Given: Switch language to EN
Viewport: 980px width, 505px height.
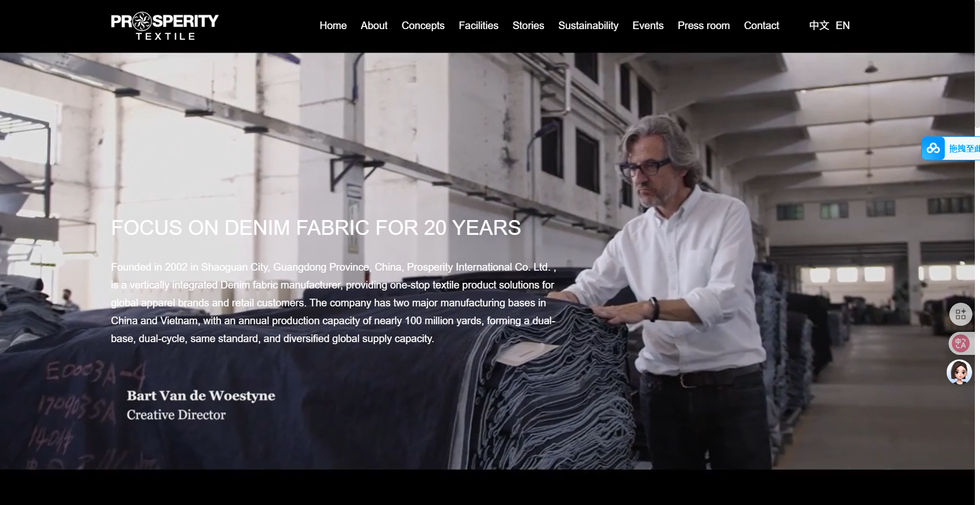Looking at the screenshot, I should [843, 26].
